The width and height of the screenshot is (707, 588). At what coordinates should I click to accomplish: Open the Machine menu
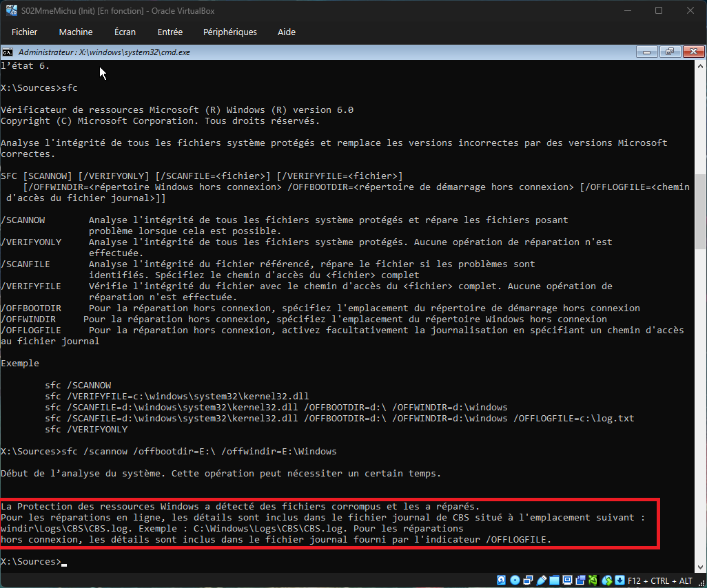point(76,32)
